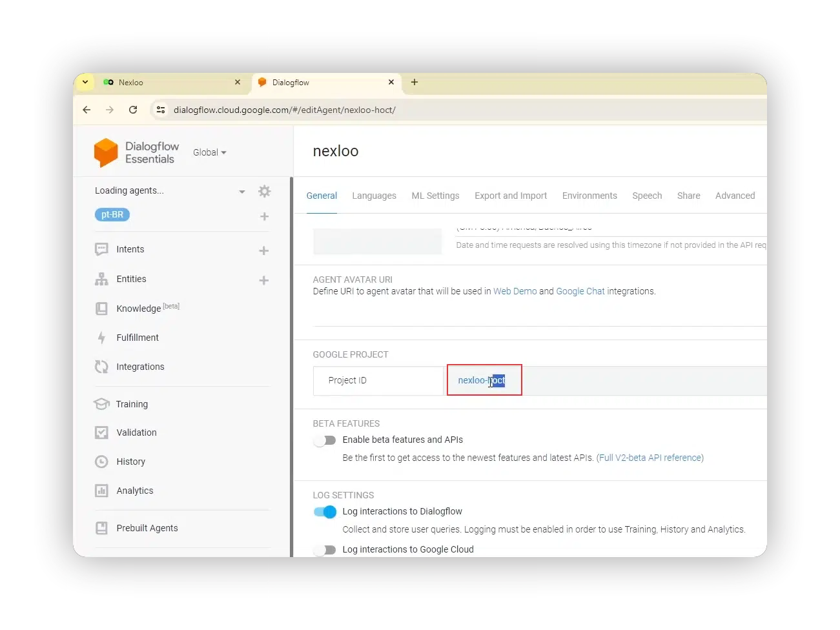The height and width of the screenshot is (630, 840).
Task: Click the AGENT AVATAR URI heading
Action: coord(353,279)
